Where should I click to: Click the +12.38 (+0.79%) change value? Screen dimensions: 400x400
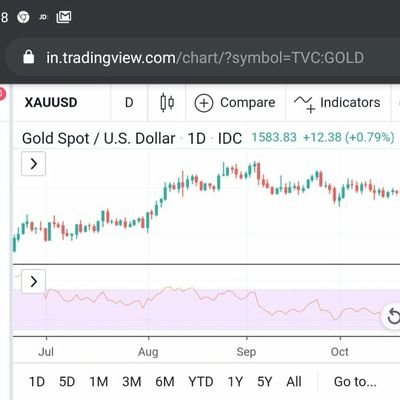click(x=349, y=137)
